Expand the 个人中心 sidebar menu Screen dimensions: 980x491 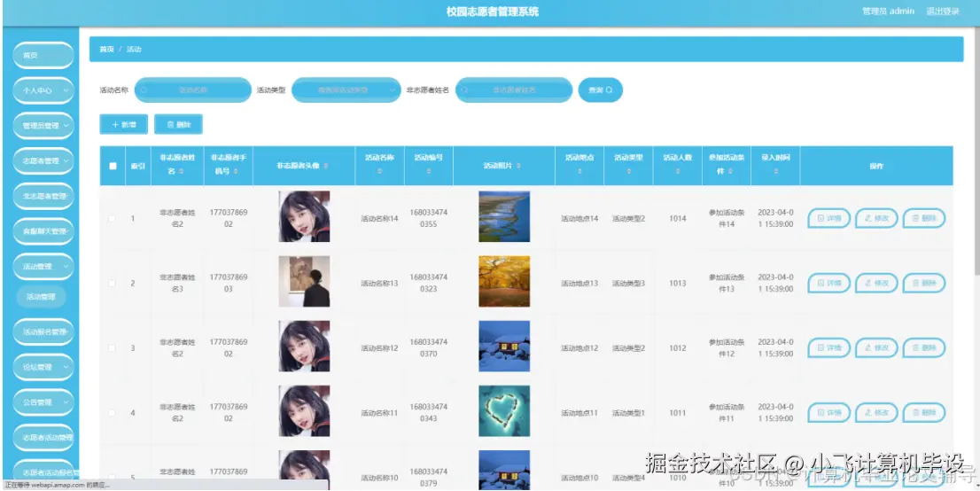click(x=43, y=90)
